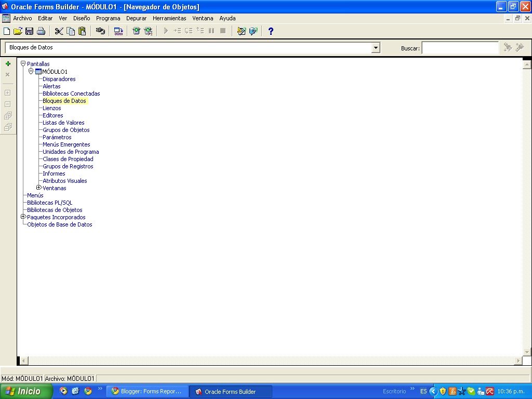Click the Print toolbar icon
532x399 pixels.
pyautogui.click(x=41, y=31)
